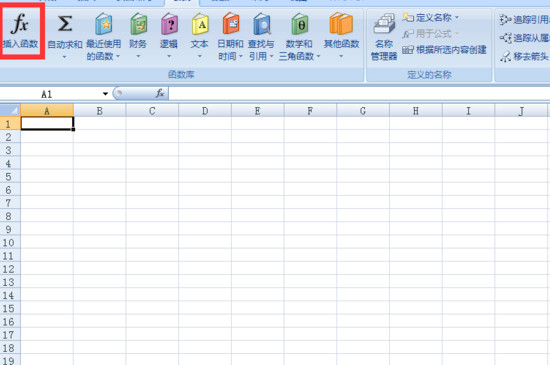This screenshot has height=365, width=550.
Task: Select column D header
Action: pyautogui.click(x=205, y=111)
